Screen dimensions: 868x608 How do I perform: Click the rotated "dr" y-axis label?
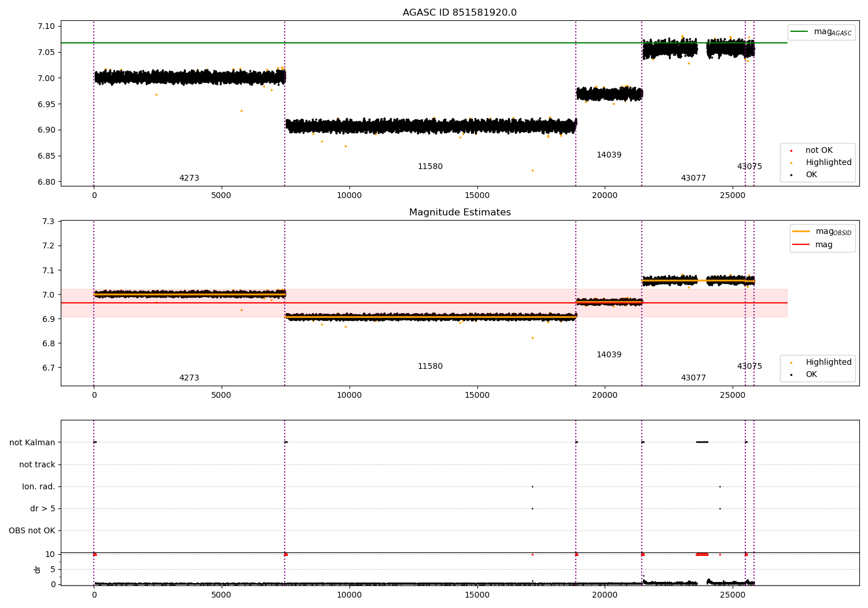(38, 570)
